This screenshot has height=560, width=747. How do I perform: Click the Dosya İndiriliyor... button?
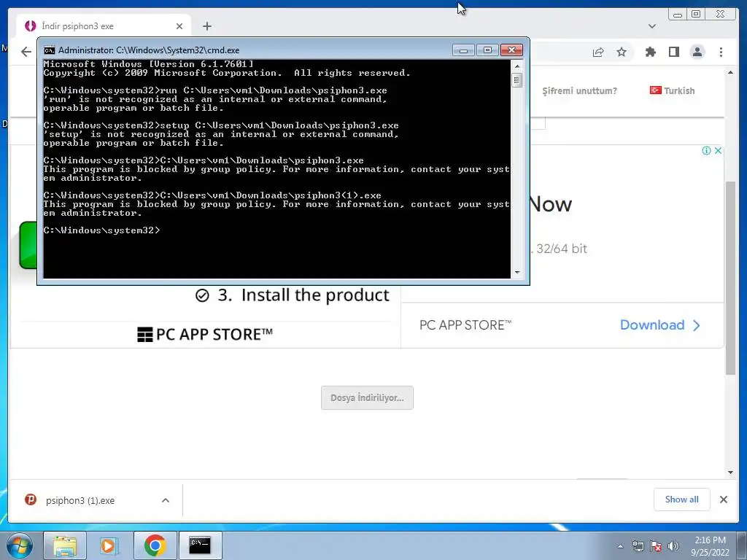(368, 397)
